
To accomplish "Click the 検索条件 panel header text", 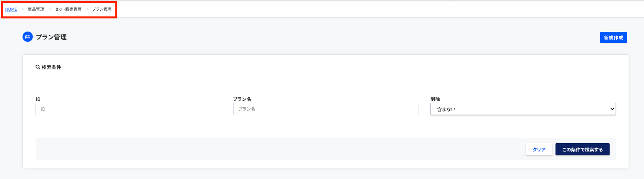I will click(x=51, y=67).
